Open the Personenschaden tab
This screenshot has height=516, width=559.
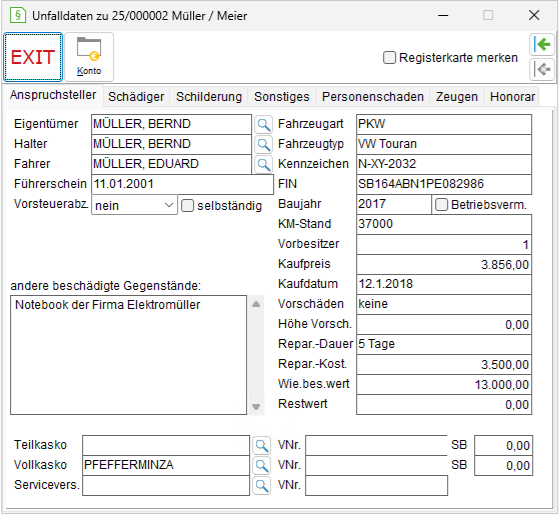coord(373,97)
